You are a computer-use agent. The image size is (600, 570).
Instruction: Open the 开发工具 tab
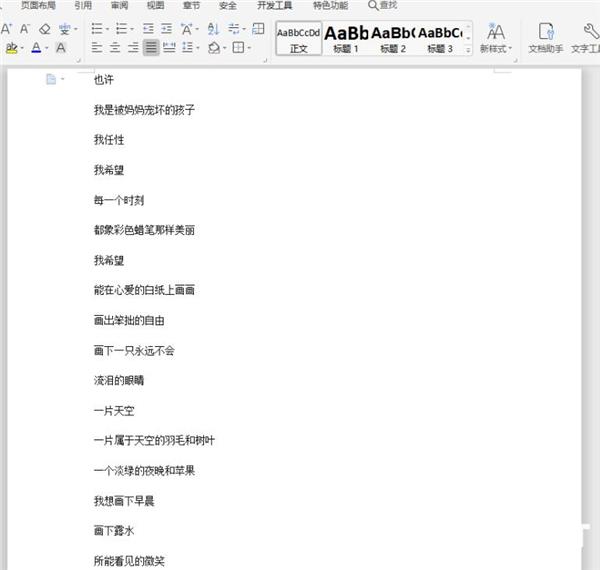(x=274, y=5)
